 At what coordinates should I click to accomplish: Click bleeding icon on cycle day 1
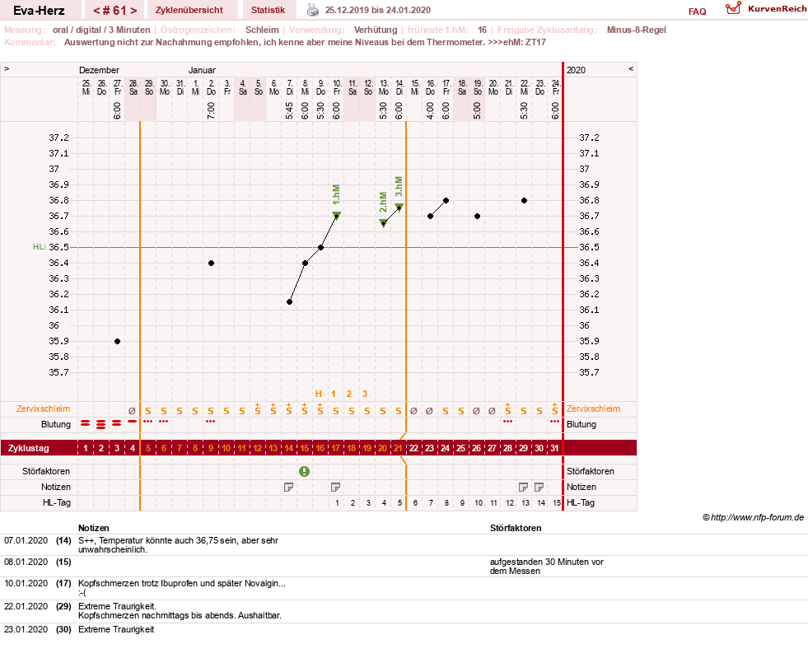(86, 423)
